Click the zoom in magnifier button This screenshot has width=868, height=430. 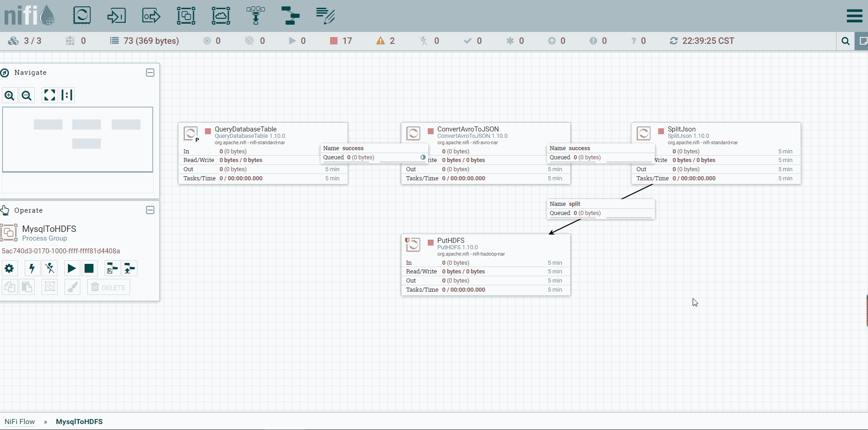tap(10, 95)
